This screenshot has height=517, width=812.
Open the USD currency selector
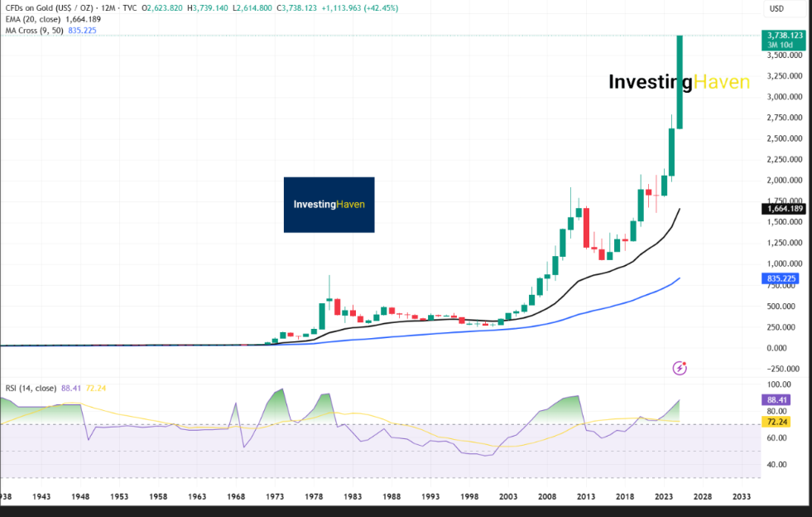776,9
